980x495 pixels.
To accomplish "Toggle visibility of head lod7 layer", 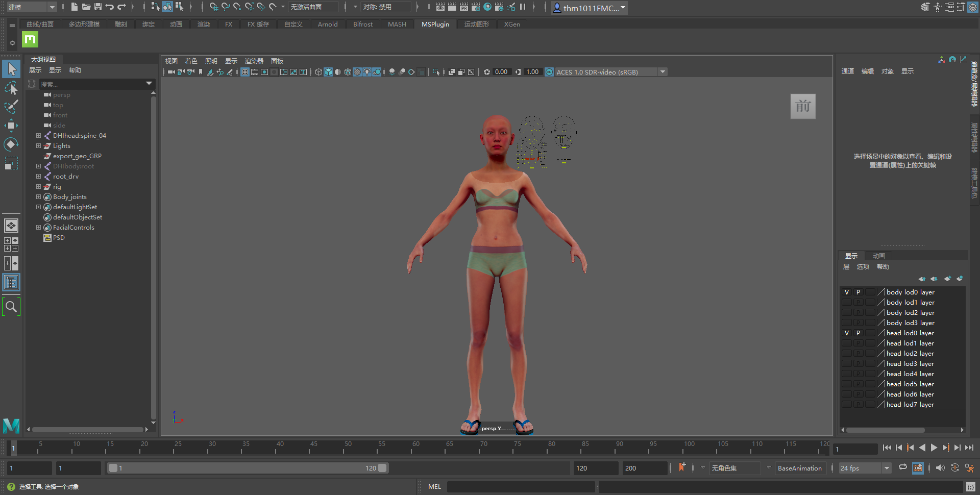I will (847, 405).
